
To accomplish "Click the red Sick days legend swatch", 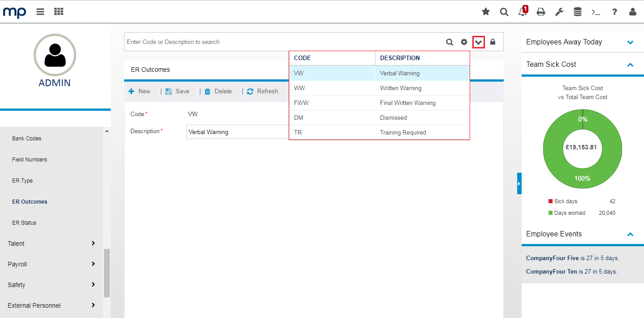I will 550,201.
